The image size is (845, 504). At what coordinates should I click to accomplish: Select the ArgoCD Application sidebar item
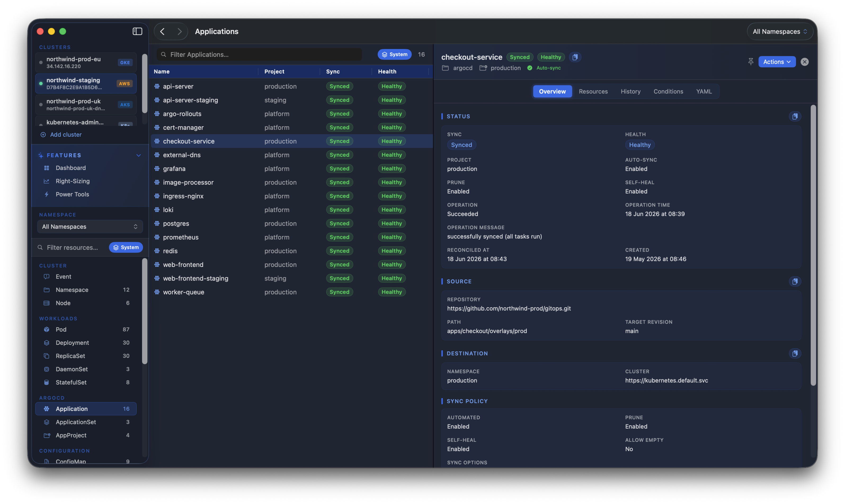86,409
